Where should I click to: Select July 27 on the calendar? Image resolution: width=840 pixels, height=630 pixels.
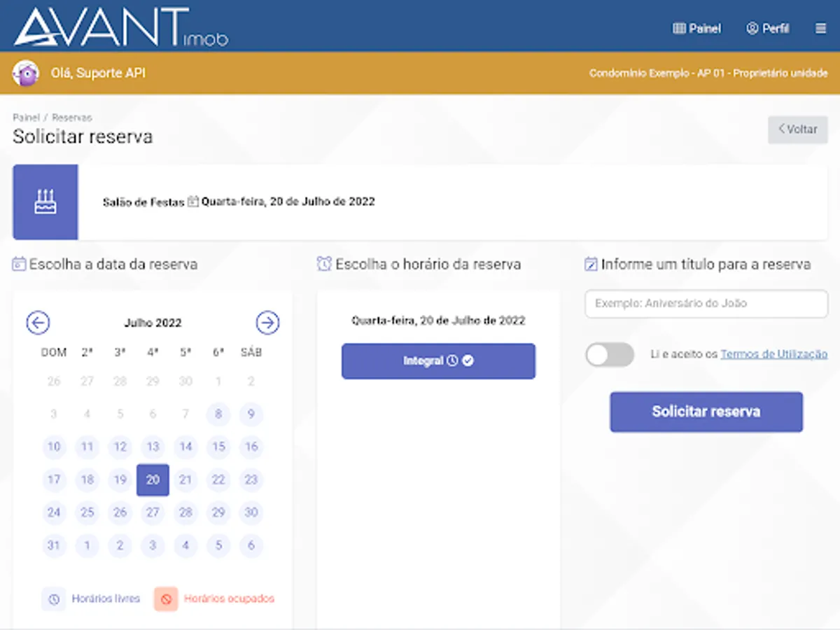(153, 512)
